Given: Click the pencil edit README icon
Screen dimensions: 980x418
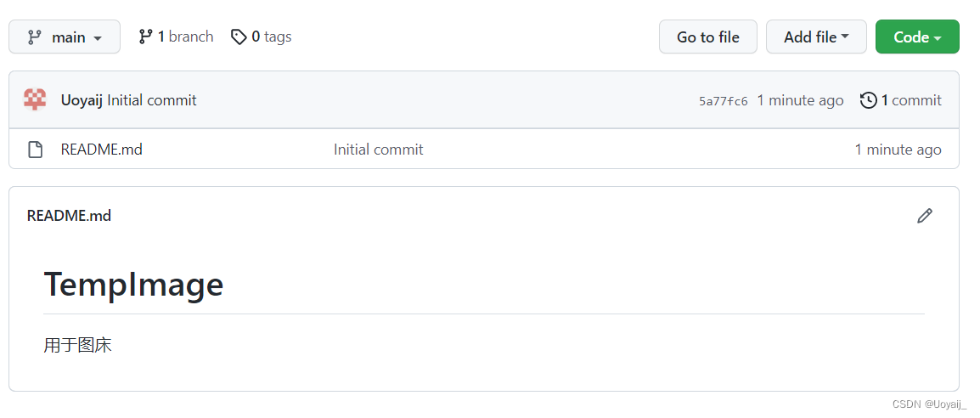Looking at the screenshot, I should [924, 216].
